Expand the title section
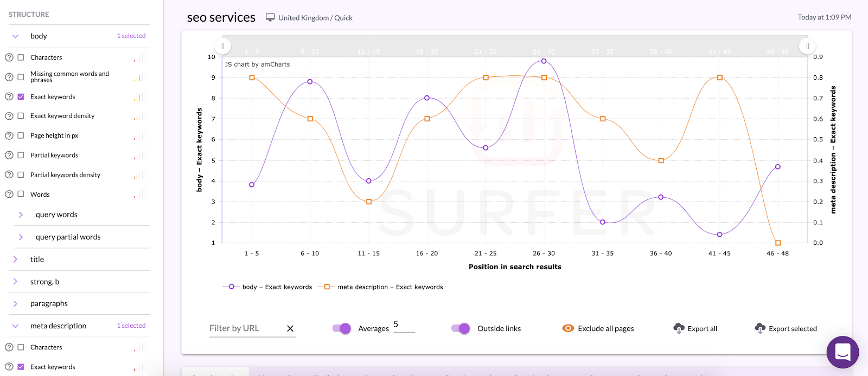This screenshot has width=868, height=376. (15, 260)
